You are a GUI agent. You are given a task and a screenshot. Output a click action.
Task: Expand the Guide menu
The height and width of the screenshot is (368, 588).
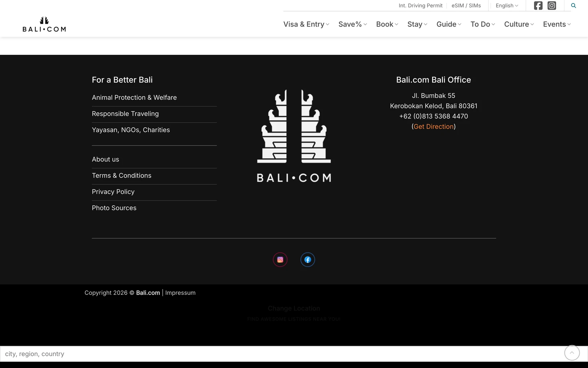click(x=449, y=24)
